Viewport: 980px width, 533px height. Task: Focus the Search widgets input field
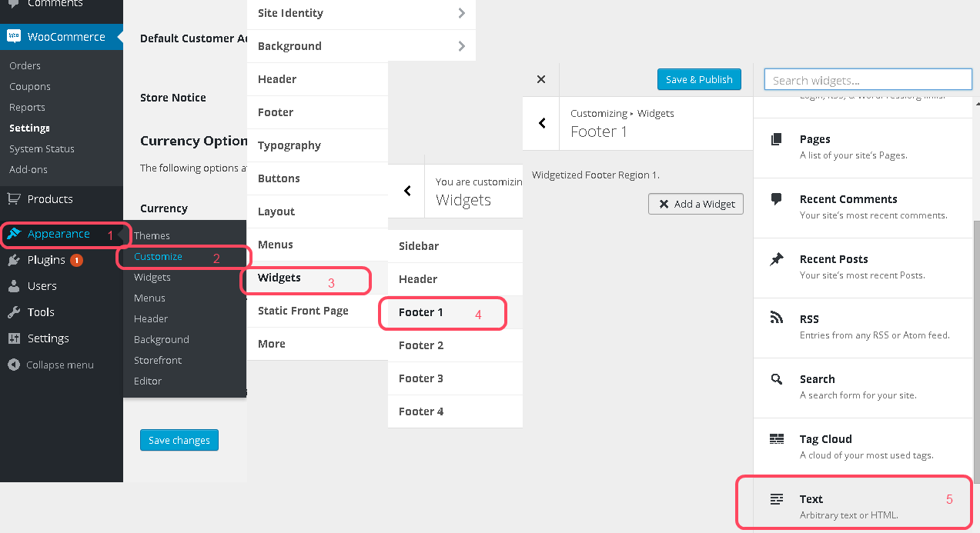click(x=868, y=80)
